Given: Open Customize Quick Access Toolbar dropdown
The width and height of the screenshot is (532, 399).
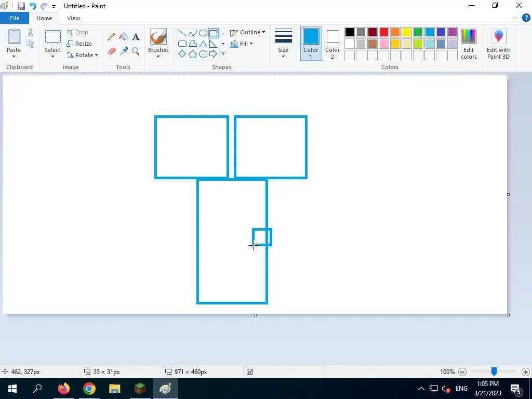Looking at the screenshot, I should pos(54,6).
